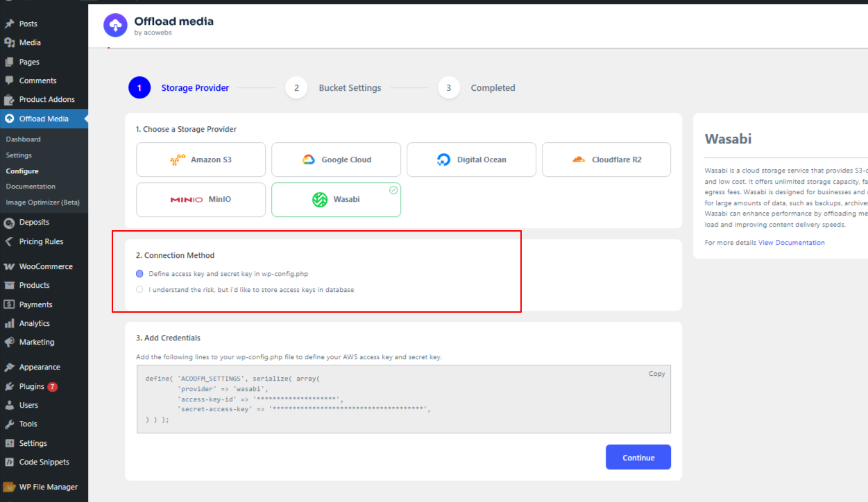The height and width of the screenshot is (502, 868).
Task: Click the Plugins plug icon
Action: [x=9, y=386]
